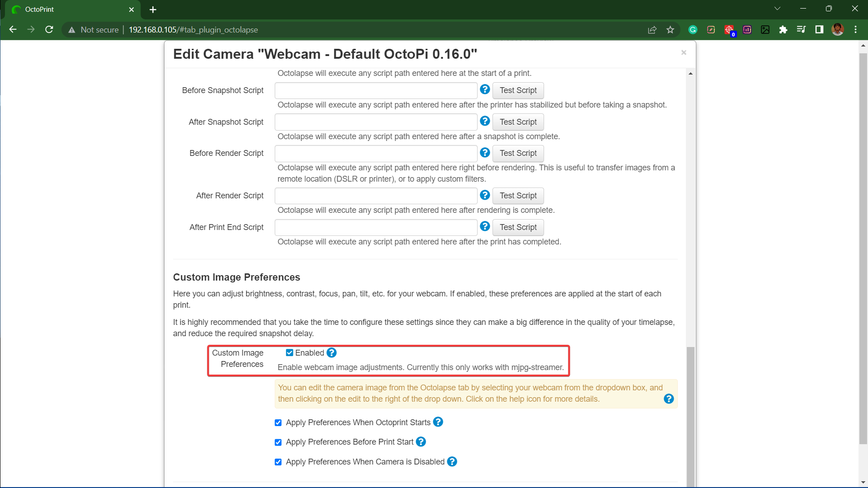The height and width of the screenshot is (488, 868).
Task: Open help icon beside Enabled checkbox
Action: coord(332,353)
